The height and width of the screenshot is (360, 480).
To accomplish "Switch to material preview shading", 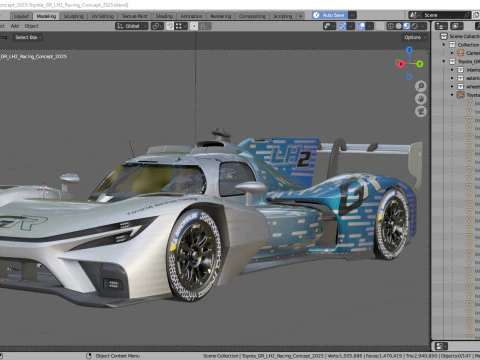I will 406,26.
